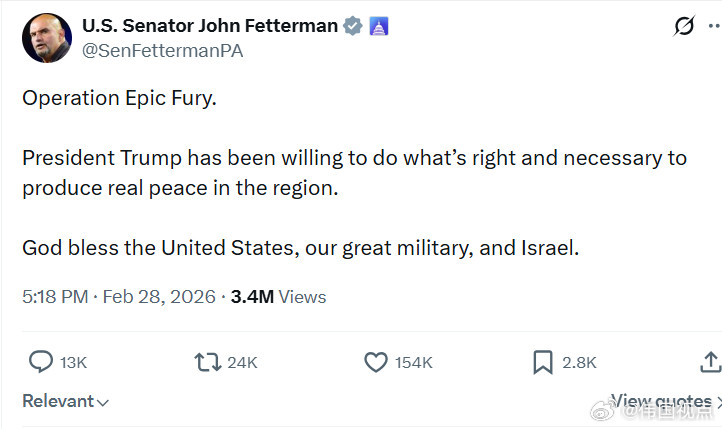The image size is (722, 429).
Task: Click the 24K reposts count
Action: 242,362
